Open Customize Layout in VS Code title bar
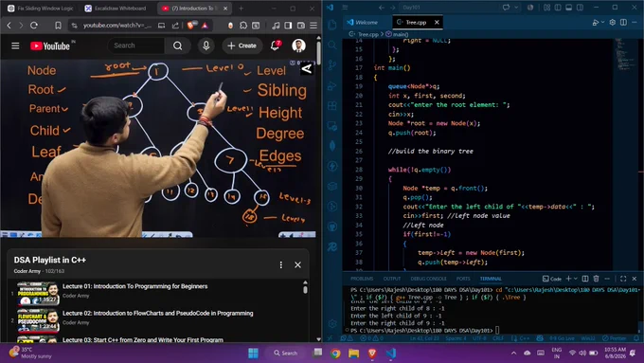Screen dimensions: 644x363 [546, 8]
